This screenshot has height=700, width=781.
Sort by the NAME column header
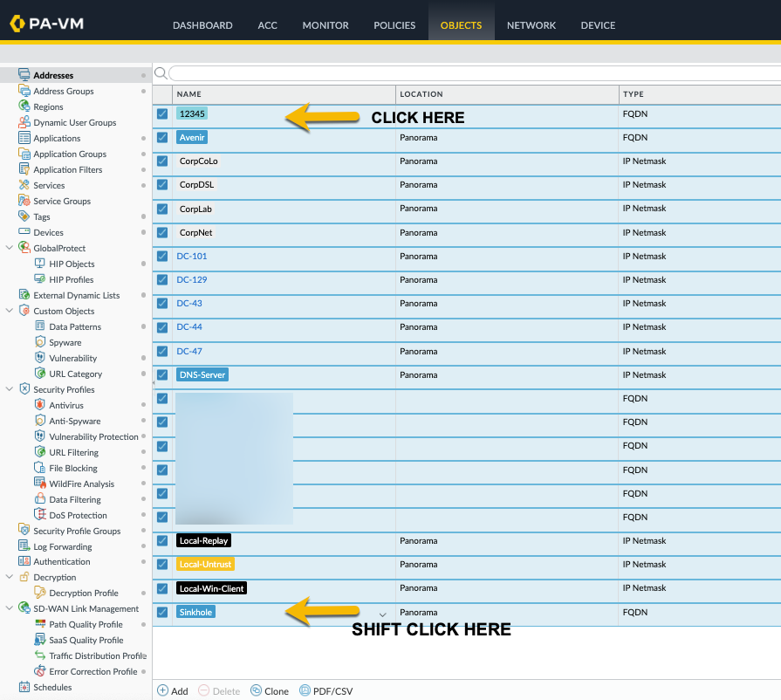(284, 94)
